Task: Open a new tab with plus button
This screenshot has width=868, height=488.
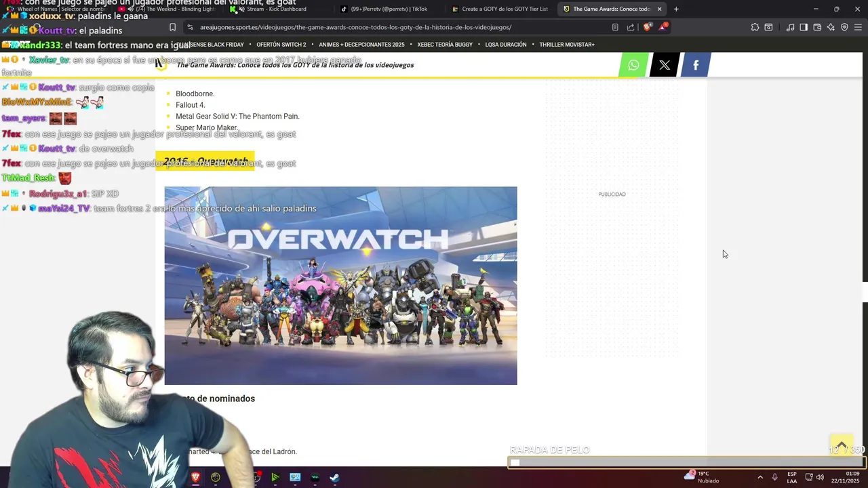Action: pyautogui.click(x=676, y=9)
